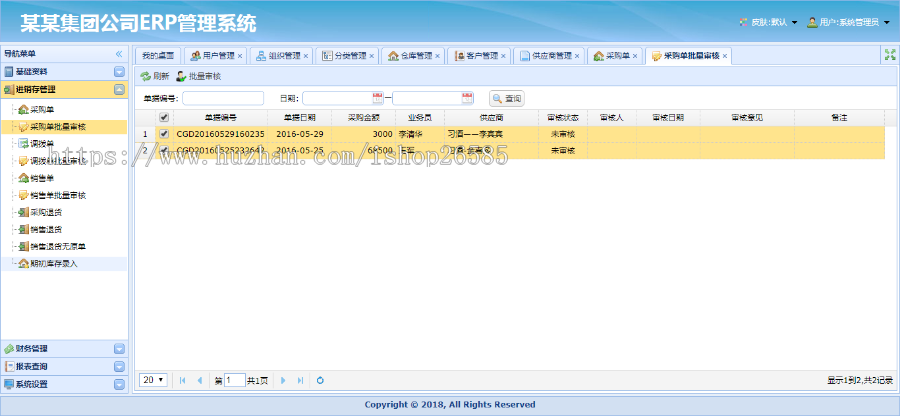Click the 刷新 refresh icon in toolbar
900x416 pixels.
click(145, 76)
